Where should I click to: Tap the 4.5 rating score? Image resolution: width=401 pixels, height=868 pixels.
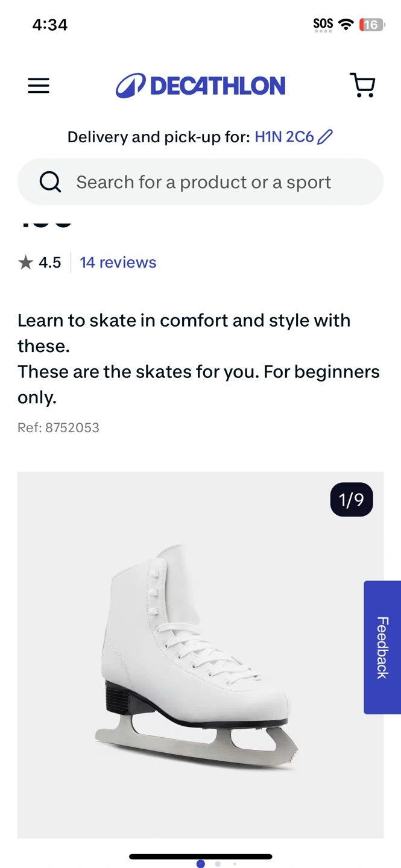click(x=50, y=263)
